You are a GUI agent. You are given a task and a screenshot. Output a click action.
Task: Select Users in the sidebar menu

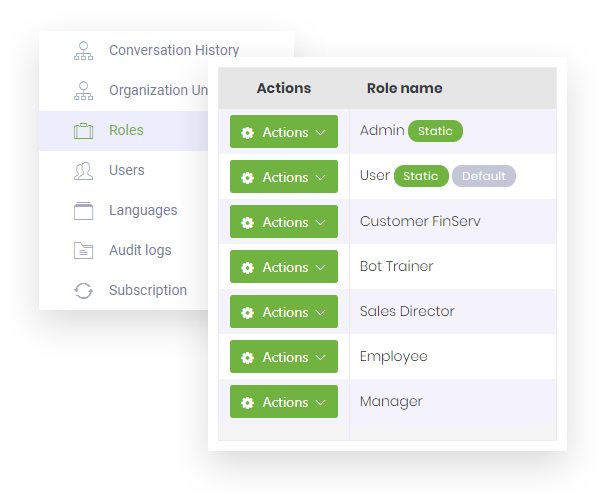pos(127,170)
